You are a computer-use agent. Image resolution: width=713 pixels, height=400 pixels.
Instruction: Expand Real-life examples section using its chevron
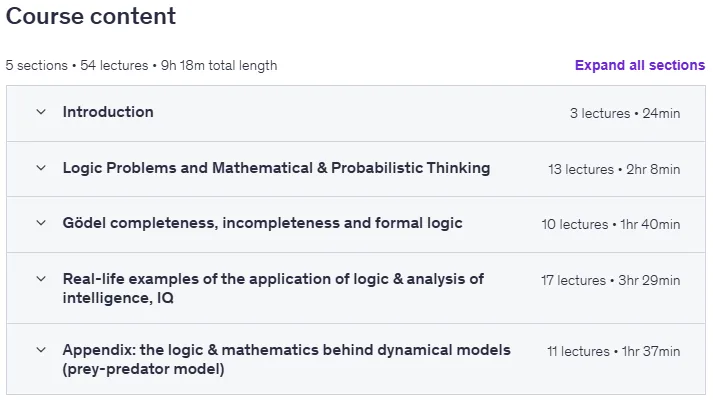click(x=41, y=279)
